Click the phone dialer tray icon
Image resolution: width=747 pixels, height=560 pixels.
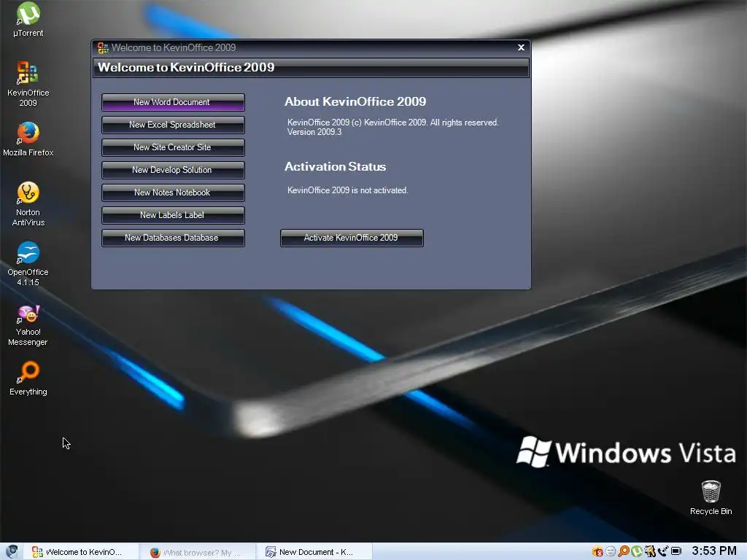(x=662, y=551)
